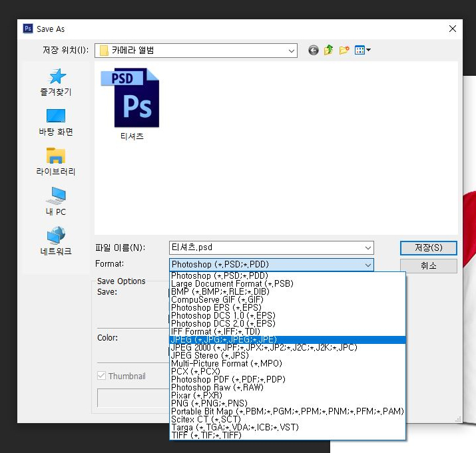Collapse the Format dropdown
The height and width of the screenshot is (453, 476).
point(368,265)
